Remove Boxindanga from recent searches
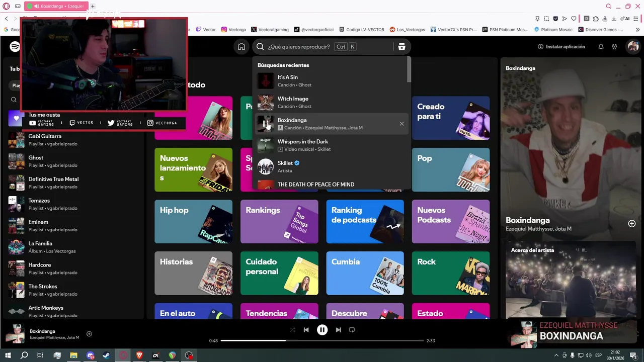Image resolution: width=644 pixels, height=362 pixels. pyautogui.click(x=401, y=124)
